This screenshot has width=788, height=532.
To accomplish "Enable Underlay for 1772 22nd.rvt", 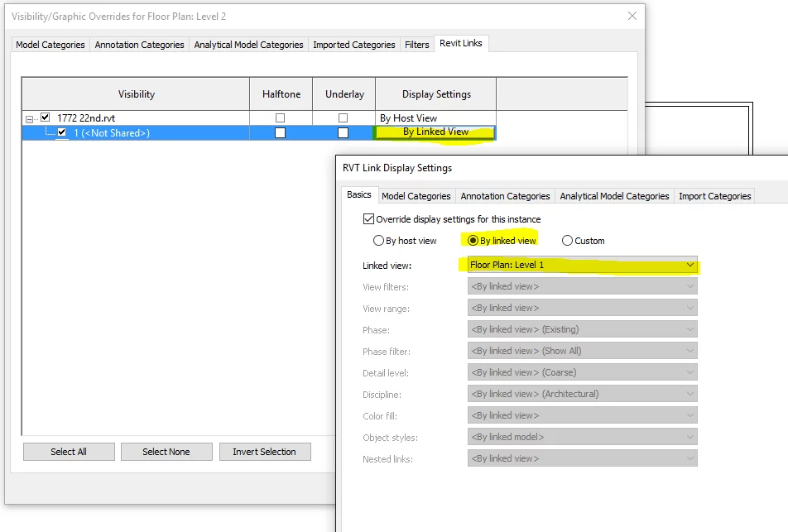I will click(344, 118).
